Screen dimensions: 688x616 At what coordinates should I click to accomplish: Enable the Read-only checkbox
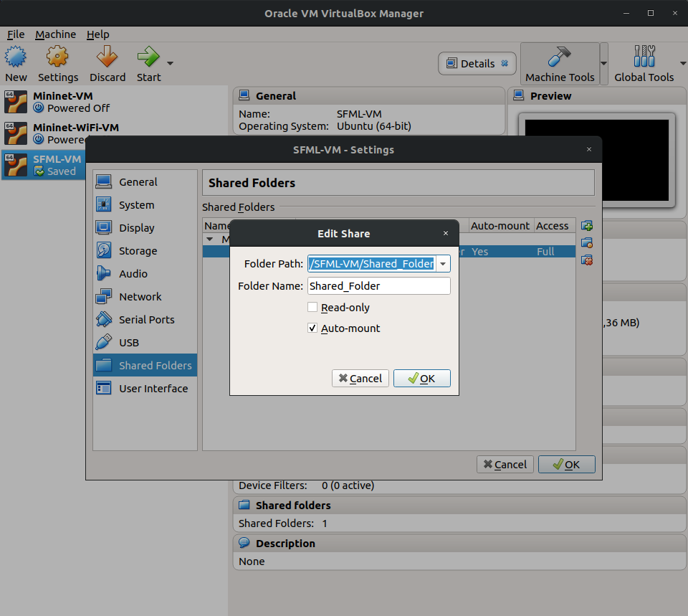pos(312,308)
